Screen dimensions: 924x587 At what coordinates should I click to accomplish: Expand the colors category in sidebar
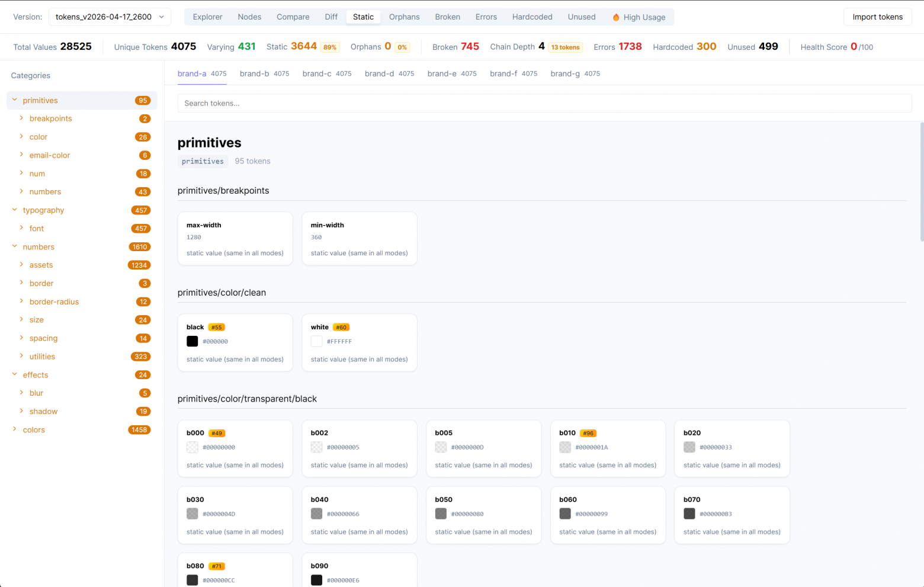tap(15, 429)
